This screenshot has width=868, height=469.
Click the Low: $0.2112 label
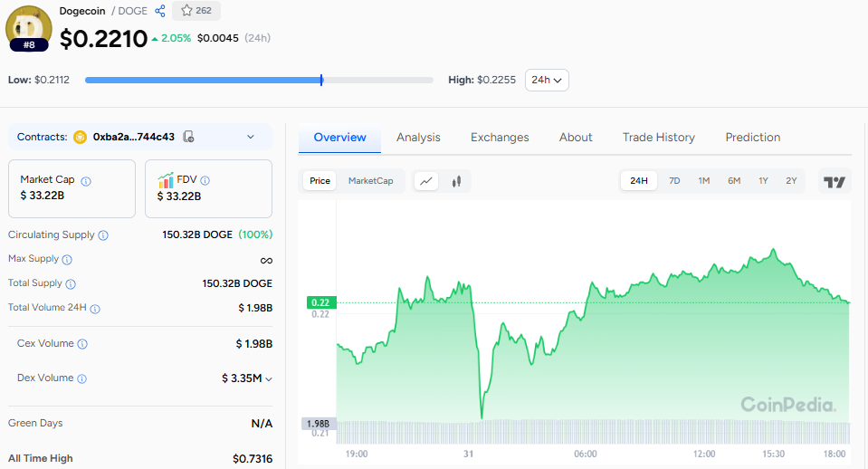pos(39,80)
